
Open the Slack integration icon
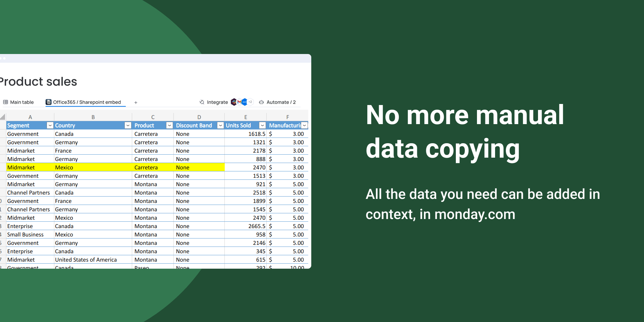click(x=234, y=102)
